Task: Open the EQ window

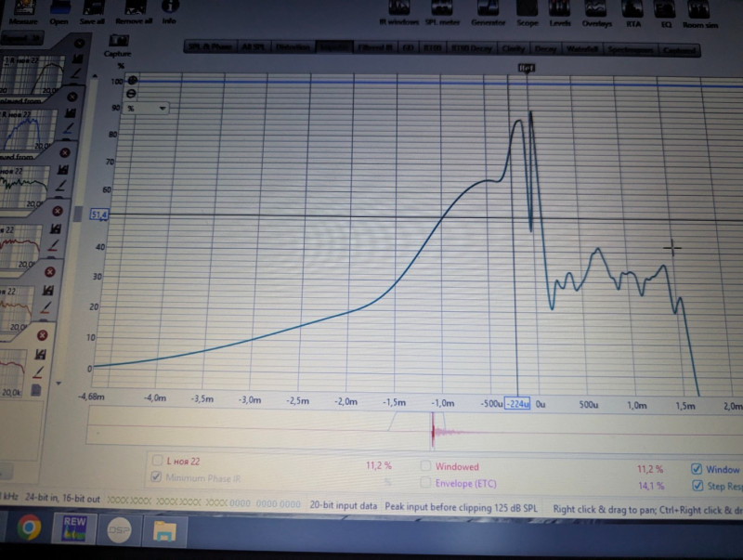Action: [666, 9]
